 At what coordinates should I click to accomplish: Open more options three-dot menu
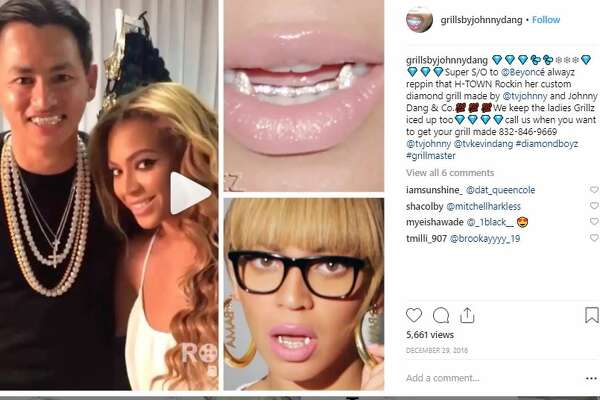[x=591, y=379]
